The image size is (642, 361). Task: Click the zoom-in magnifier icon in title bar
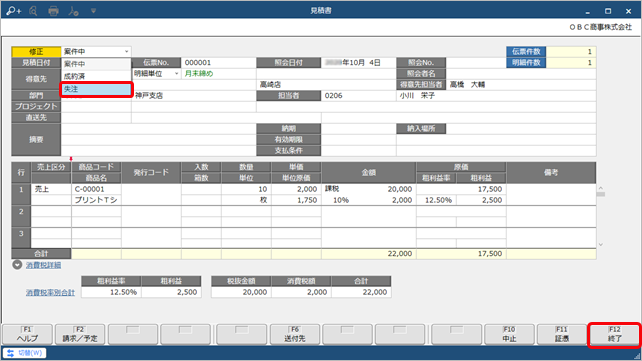point(14,11)
